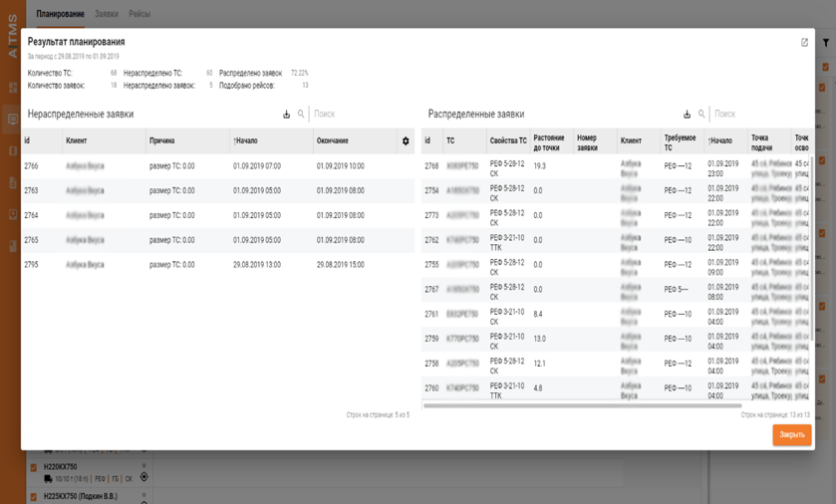This screenshot has width=836, height=504.
Task: Click the location target icon near Н220КХ750
Action: coord(143,478)
